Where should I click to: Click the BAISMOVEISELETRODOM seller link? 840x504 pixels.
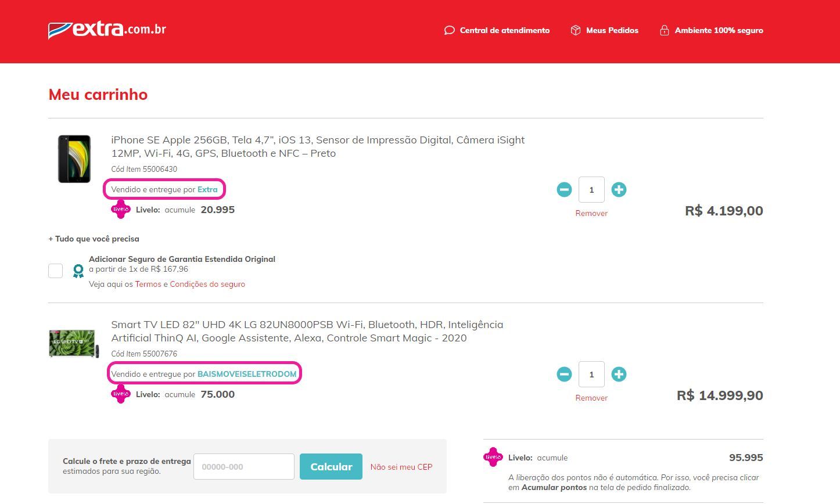(x=247, y=374)
